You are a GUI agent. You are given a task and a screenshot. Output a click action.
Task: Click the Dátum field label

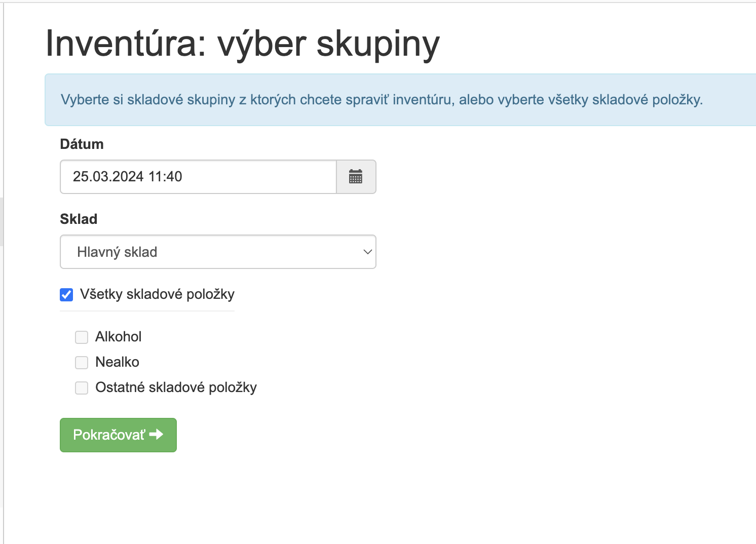point(82,144)
